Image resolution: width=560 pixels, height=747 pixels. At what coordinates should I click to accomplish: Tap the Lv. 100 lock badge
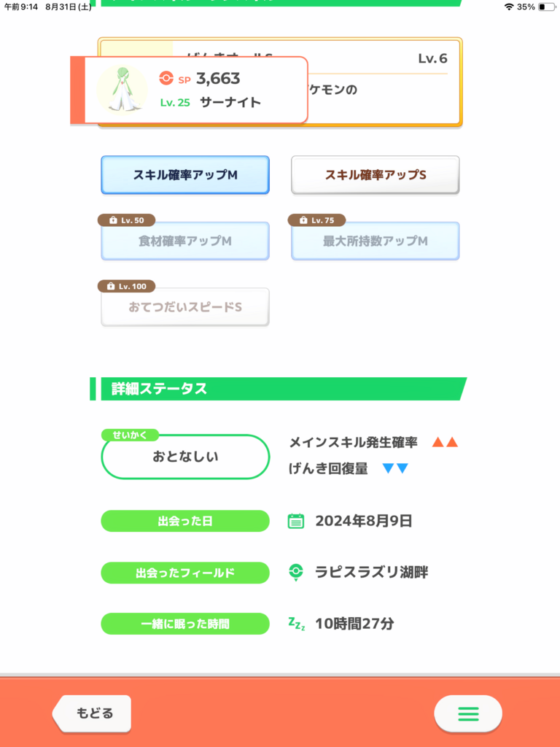(127, 286)
